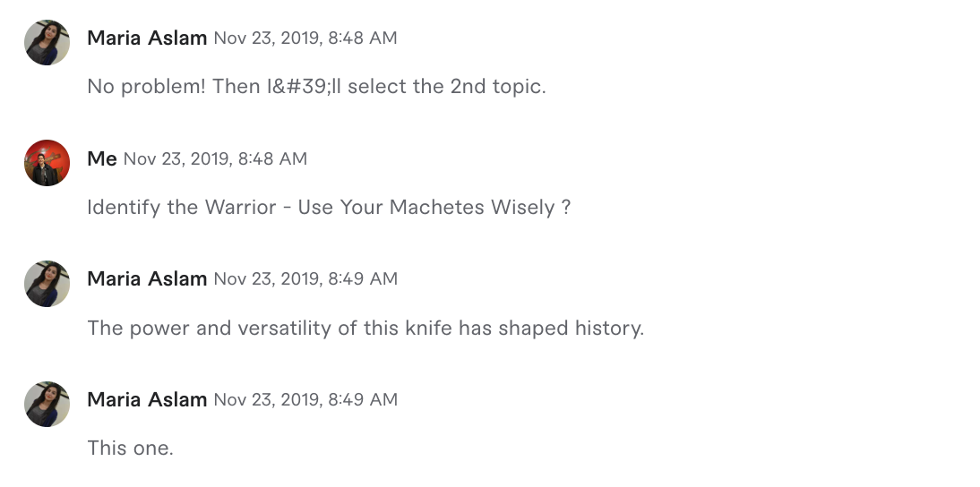Screen dimensions: 980x487
Task: Open Maria's avatar for the knife history message
Action: 47,283
